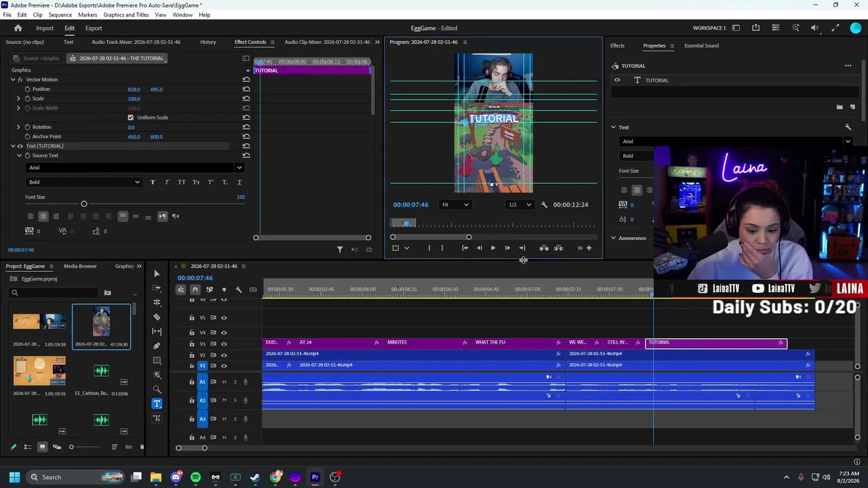This screenshot has height=488, width=868.
Task: Open File Explorer from the taskbar
Action: [x=156, y=477]
